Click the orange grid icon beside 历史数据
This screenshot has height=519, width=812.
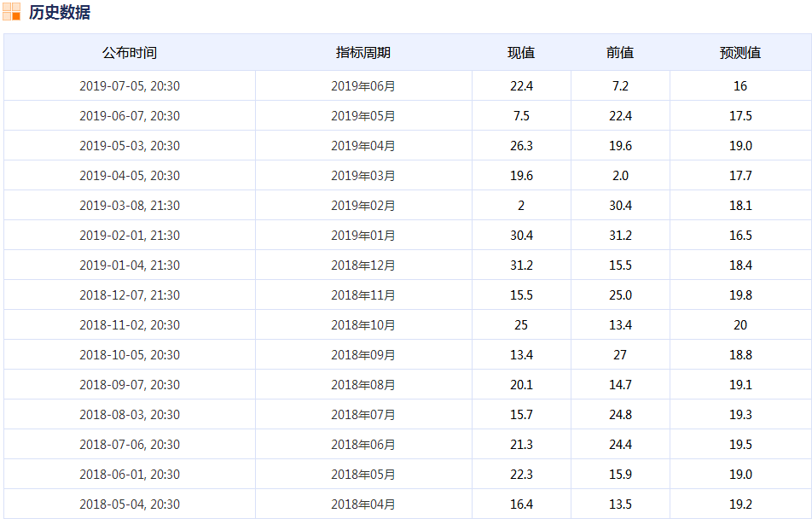point(12,12)
